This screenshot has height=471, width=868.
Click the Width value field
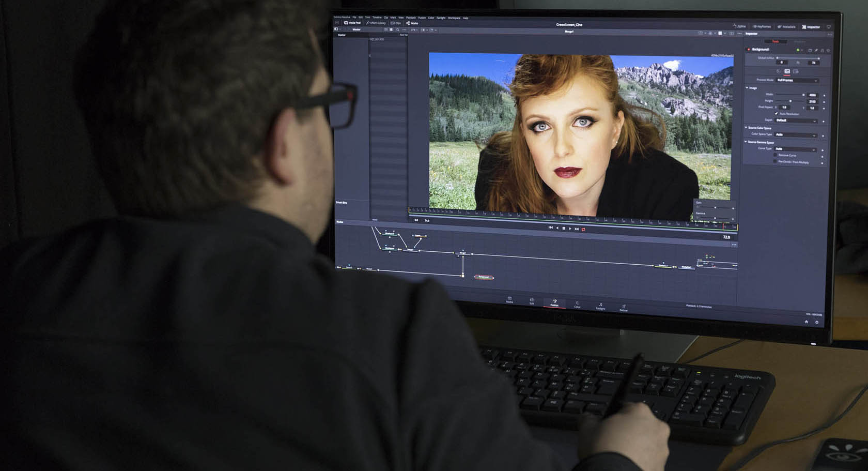[813, 95]
